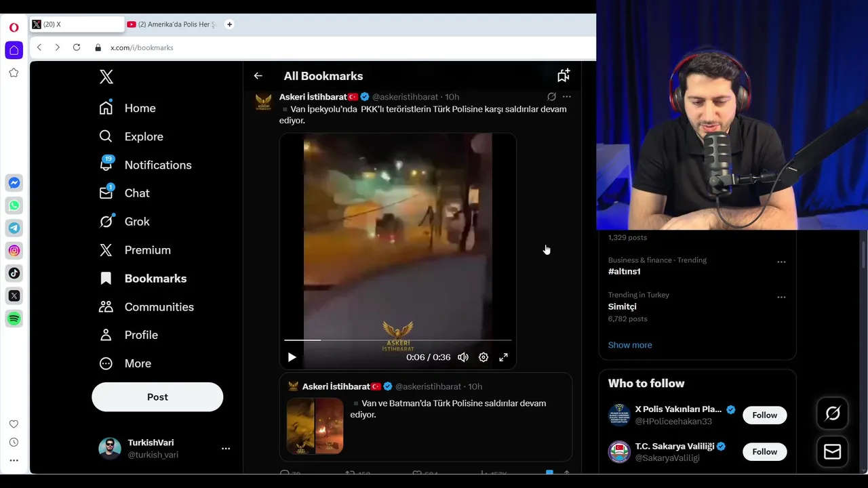The width and height of the screenshot is (868, 488).
Task: Click the browser forward button
Action: [x=58, y=47]
